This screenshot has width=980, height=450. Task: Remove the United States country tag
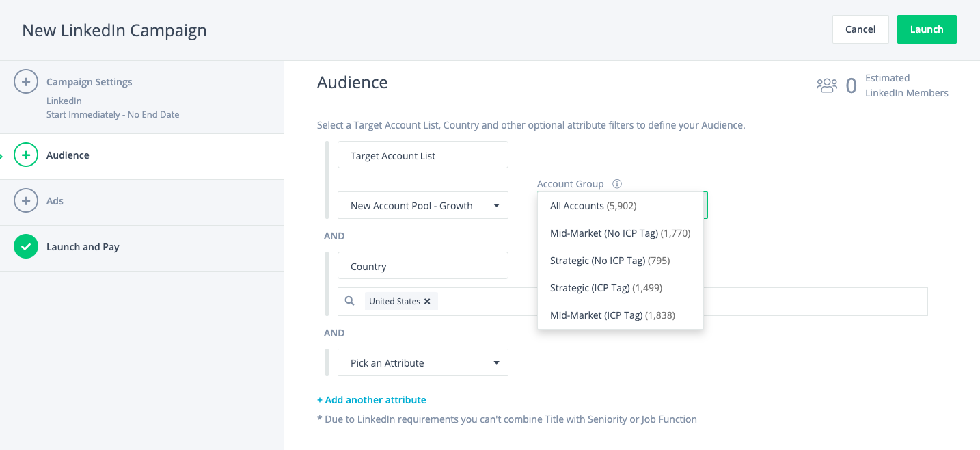427,302
